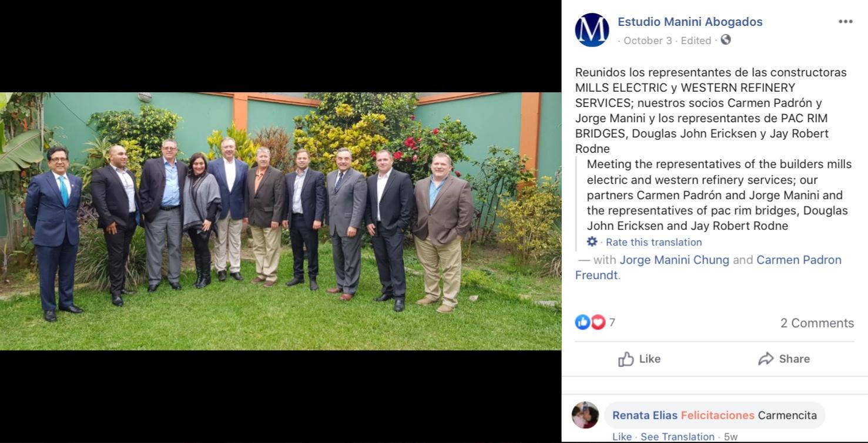868x443 pixels.
Task: Click the red heart reaction icon
Action: point(598,322)
